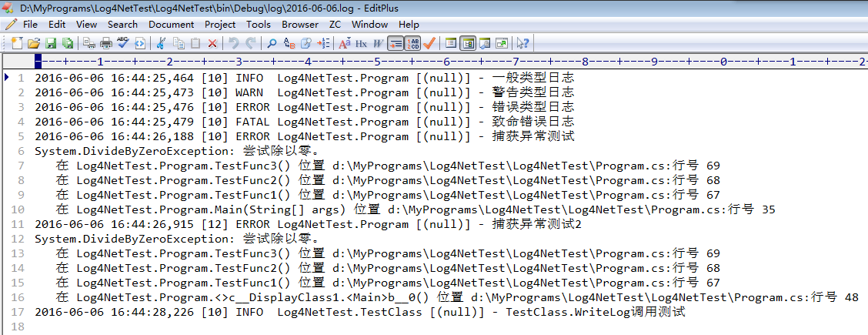Click the FATAL log line 致命错误日志
The image size is (868, 335).
[304, 122]
